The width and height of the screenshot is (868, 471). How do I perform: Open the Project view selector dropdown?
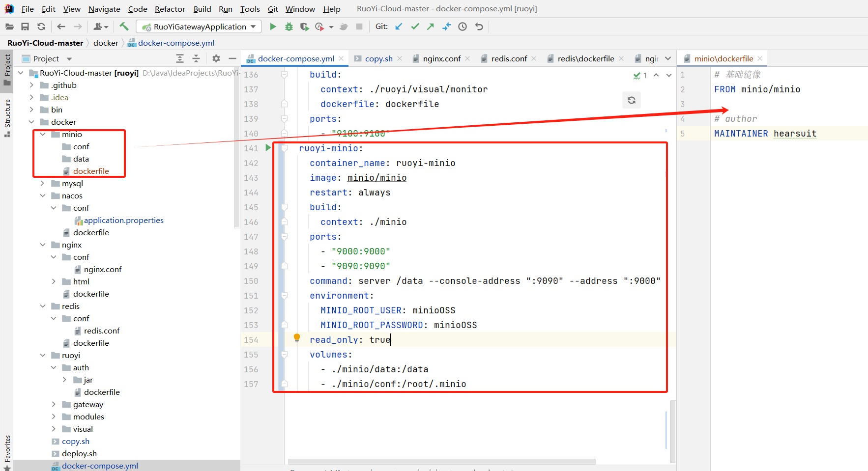(46, 58)
